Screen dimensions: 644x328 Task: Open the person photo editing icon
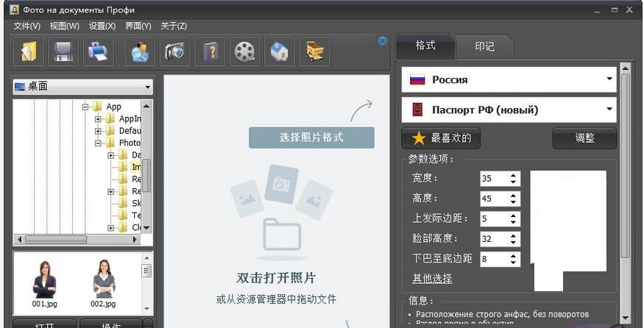140,51
